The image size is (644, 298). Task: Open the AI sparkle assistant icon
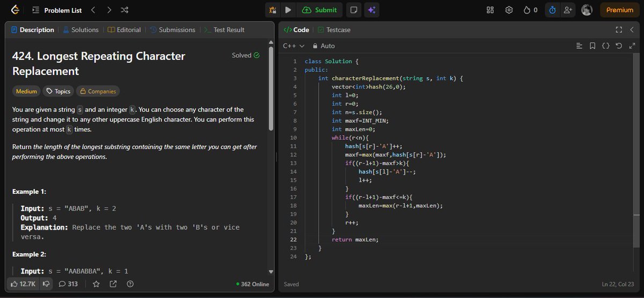[371, 10]
